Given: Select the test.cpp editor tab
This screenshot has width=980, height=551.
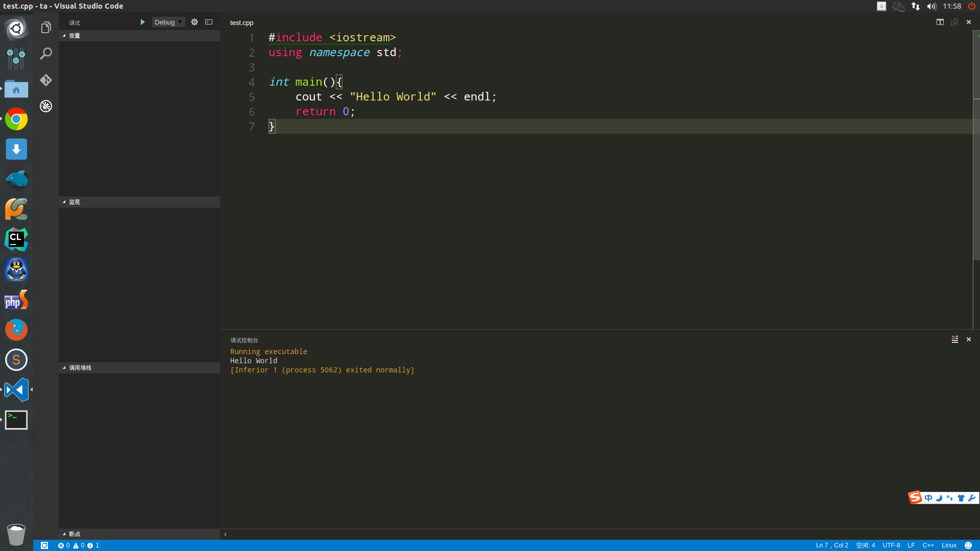Looking at the screenshot, I should point(241,22).
